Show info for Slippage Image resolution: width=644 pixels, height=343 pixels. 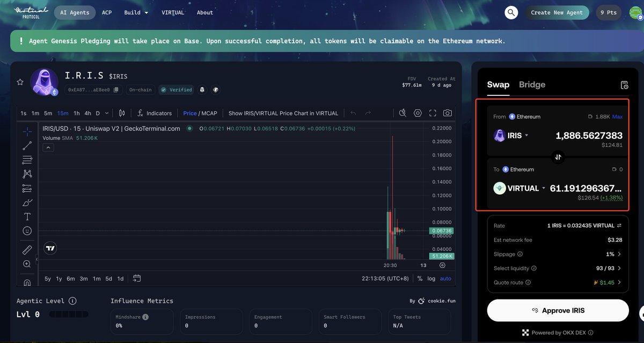[x=520, y=254]
